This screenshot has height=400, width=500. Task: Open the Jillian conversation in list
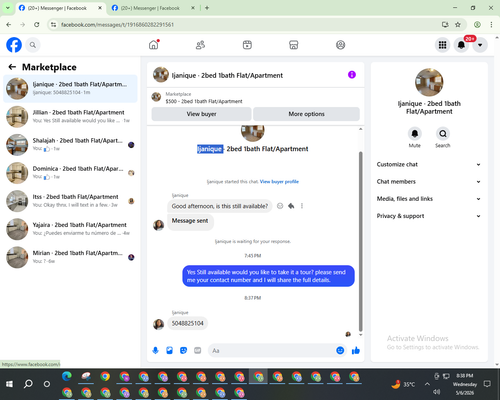(70, 117)
